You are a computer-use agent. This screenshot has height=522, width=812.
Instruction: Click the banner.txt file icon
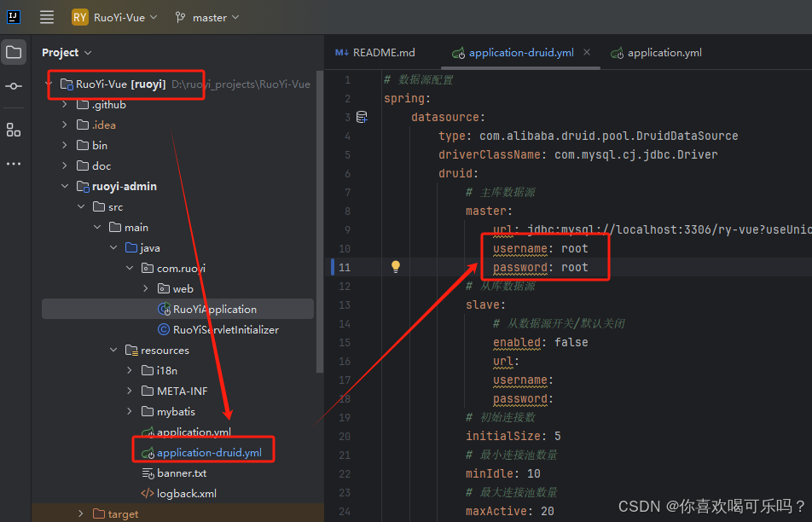pyautogui.click(x=148, y=473)
